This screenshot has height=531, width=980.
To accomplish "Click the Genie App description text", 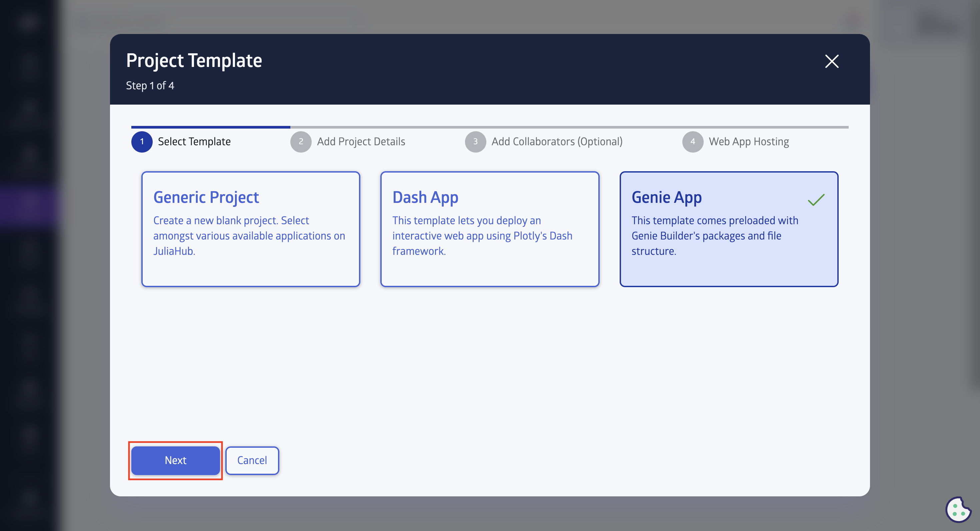I will [715, 236].
